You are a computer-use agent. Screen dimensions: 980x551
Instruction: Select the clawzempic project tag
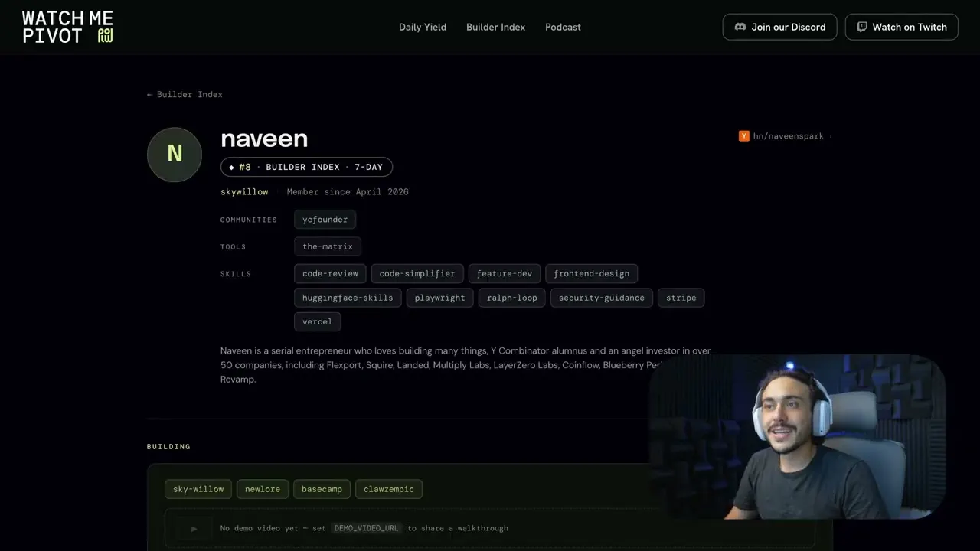click(x=389, y=489)
